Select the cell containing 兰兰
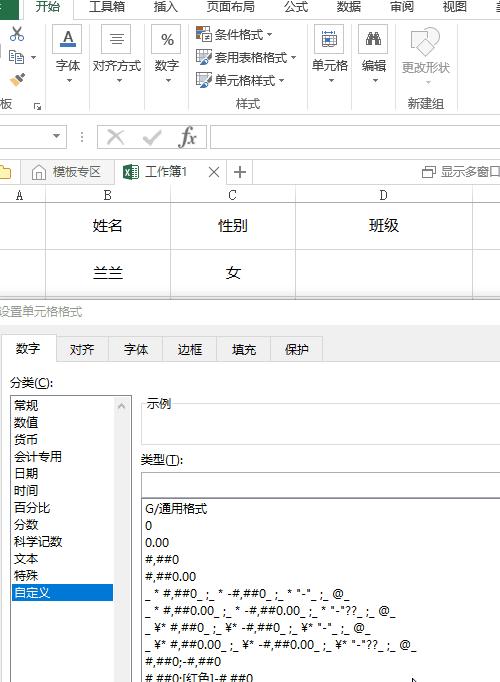The height and width of the screenshot is (682, 500). tap(108, 273)
